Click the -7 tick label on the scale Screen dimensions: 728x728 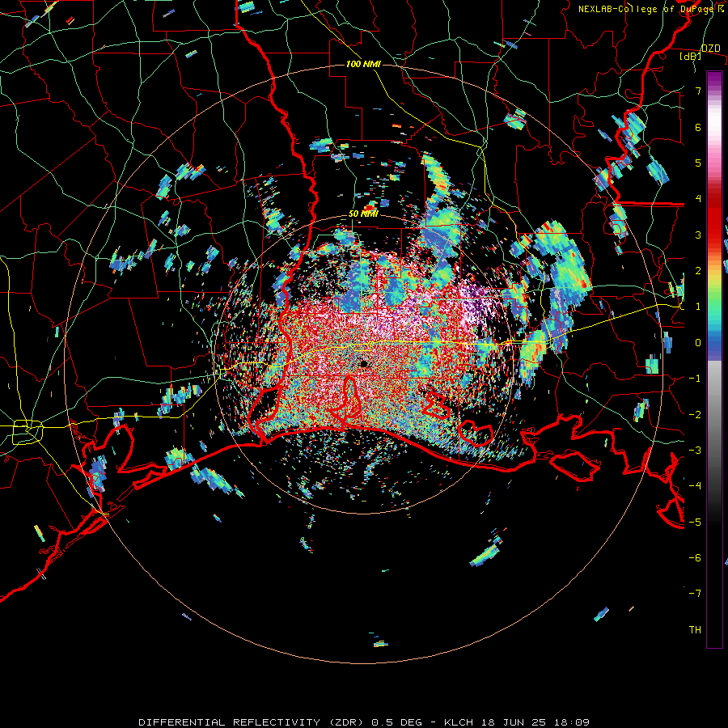695,594
